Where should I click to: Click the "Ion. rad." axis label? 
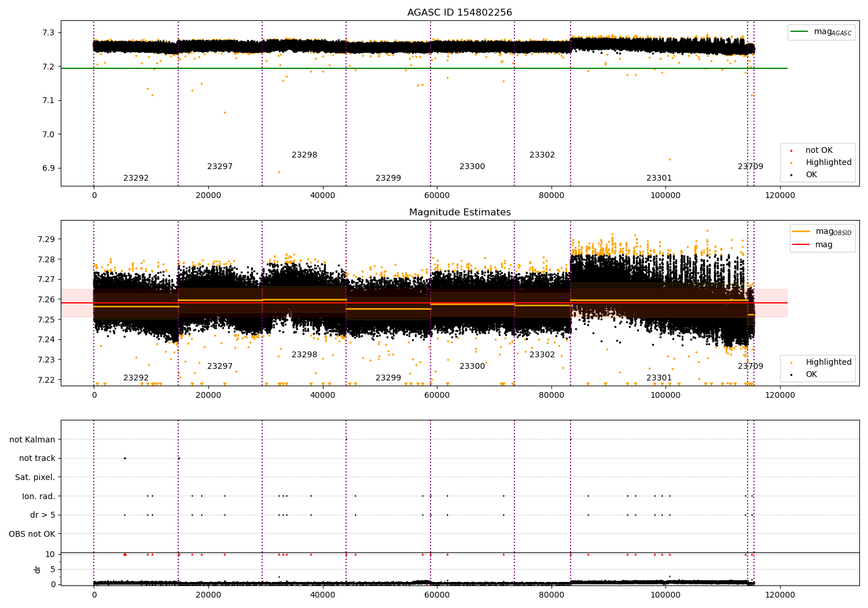pos(39,497)
